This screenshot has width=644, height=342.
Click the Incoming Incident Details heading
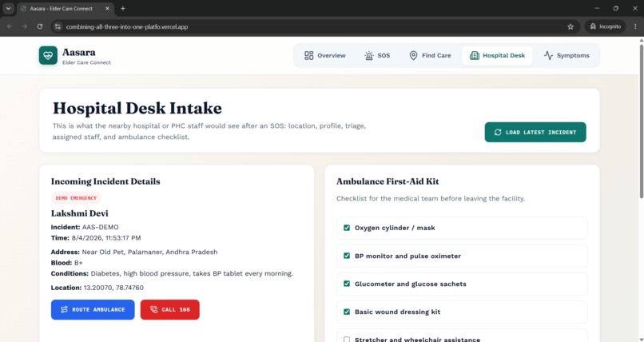click(x=105, y=181)
